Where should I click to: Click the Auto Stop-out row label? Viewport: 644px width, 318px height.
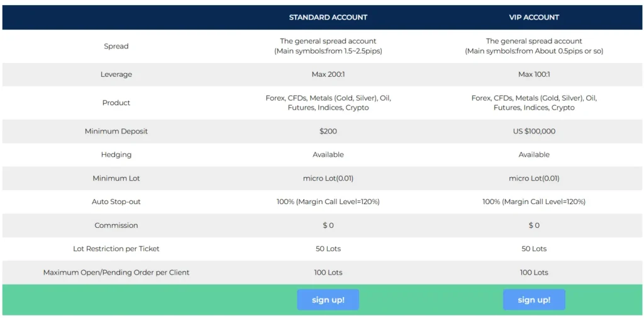(116, 202)
